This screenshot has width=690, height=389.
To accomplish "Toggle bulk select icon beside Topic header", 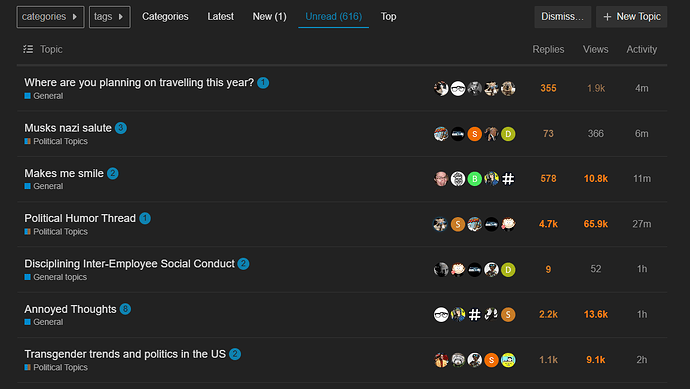I will coord(28,49).
